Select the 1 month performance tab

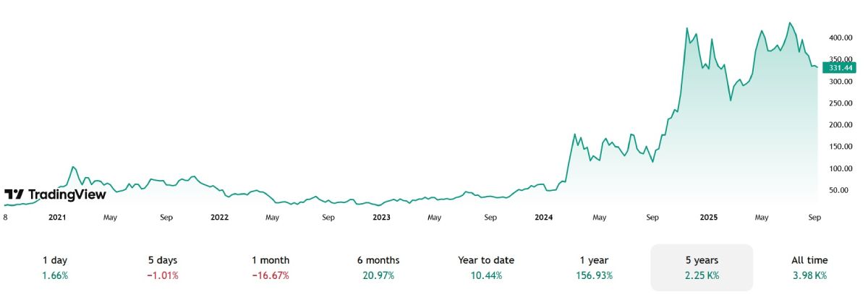pos(271,267)
